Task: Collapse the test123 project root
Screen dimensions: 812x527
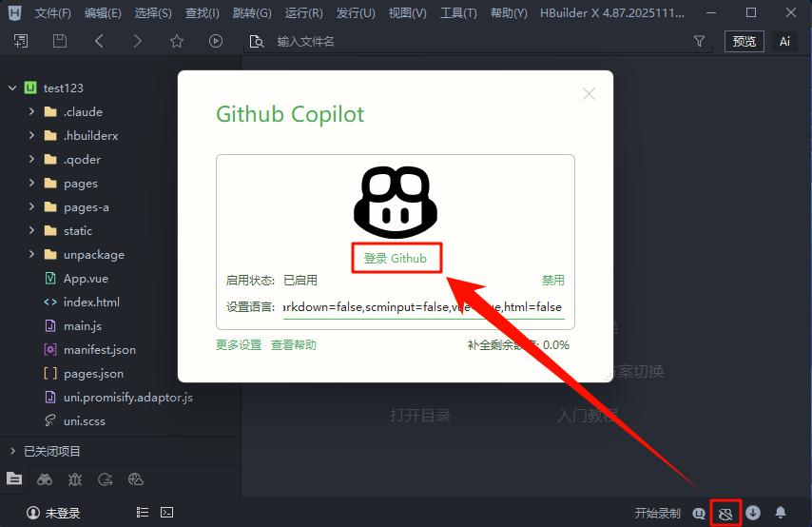Action: [13, 88]
